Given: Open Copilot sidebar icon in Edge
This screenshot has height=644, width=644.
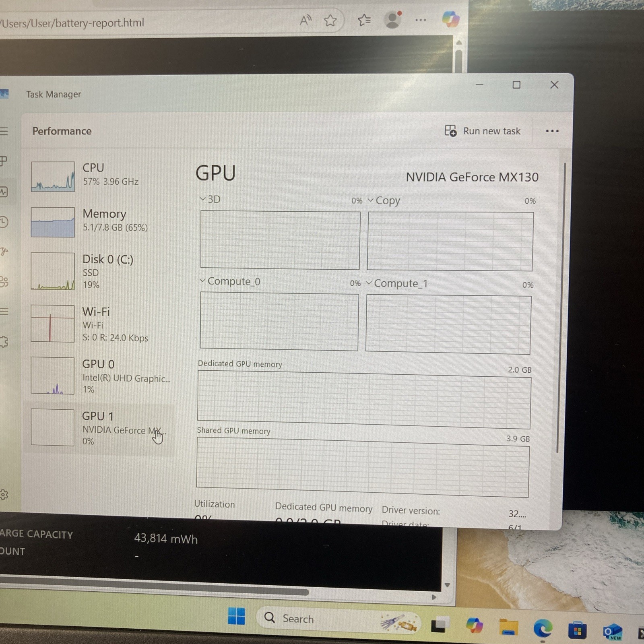Looking at the screenshot, I should (451, 19).
